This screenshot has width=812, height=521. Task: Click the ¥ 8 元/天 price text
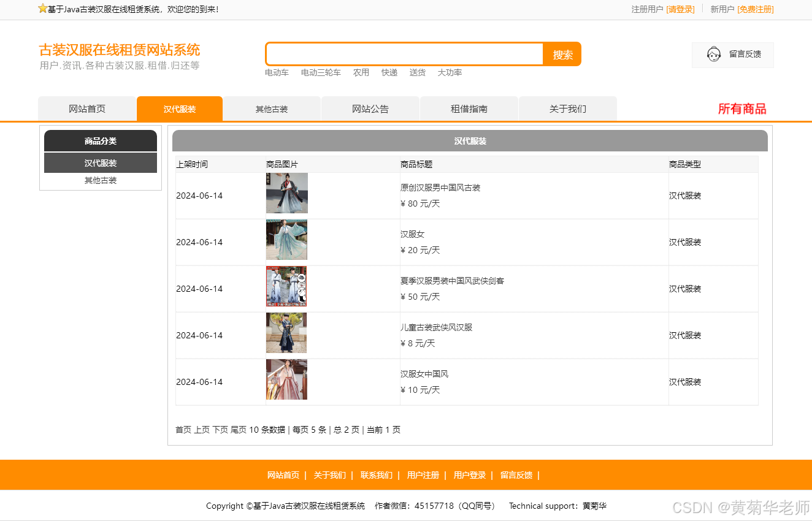[418, 343]
